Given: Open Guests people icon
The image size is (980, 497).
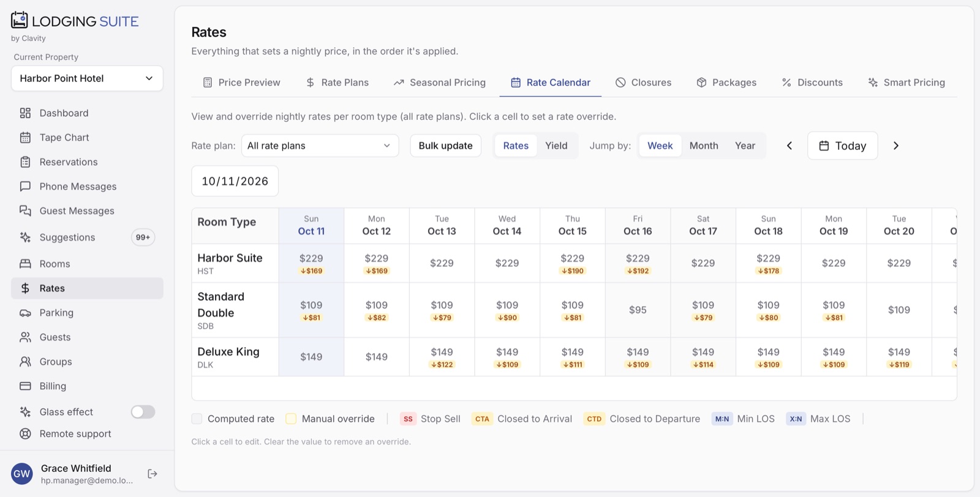Looking at the screenshot, I should 25,337.
